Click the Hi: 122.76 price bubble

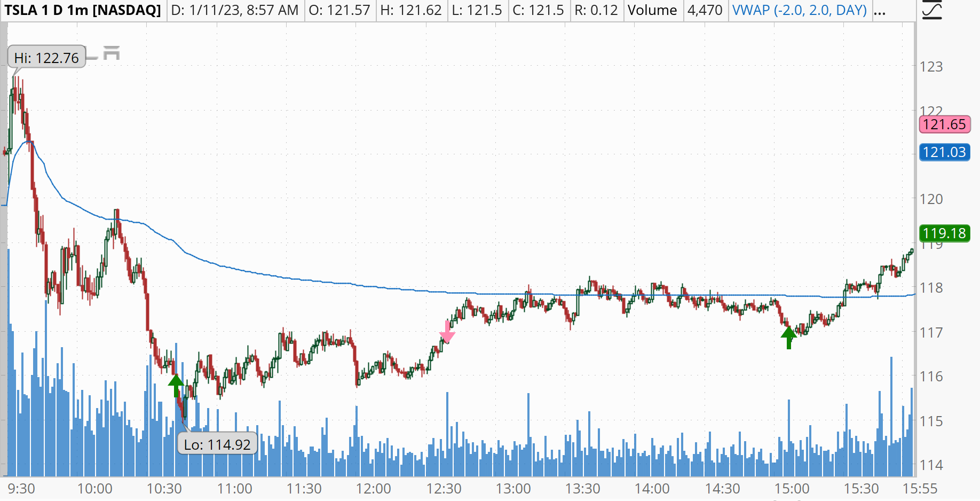[46, 58]
